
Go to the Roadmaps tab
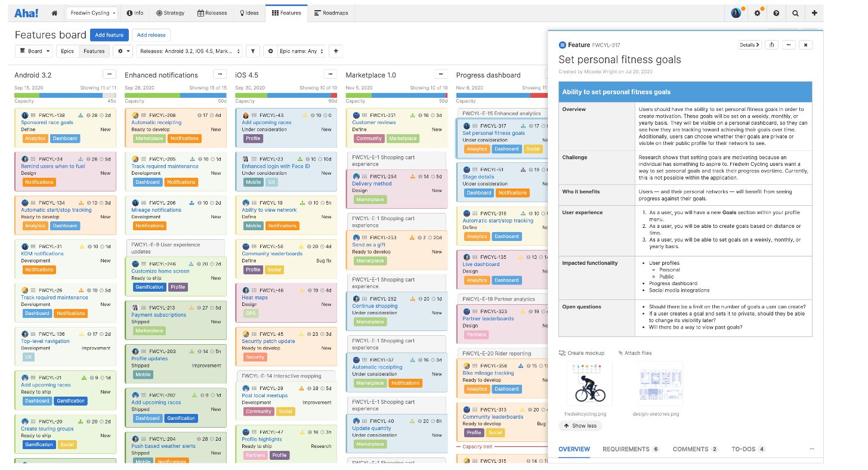[x=331, y=13]
